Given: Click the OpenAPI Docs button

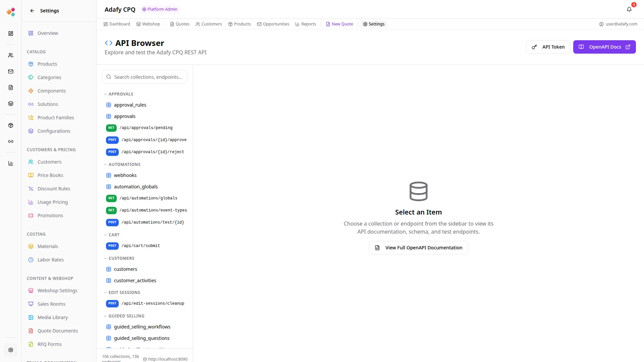Looking at the screenshot, I should [604, 47].
